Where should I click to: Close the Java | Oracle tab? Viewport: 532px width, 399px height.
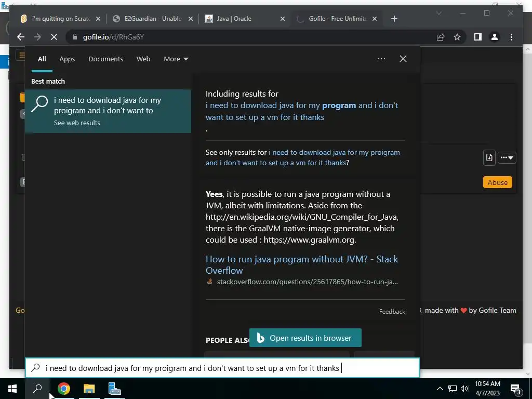click(x=283, y=19)
